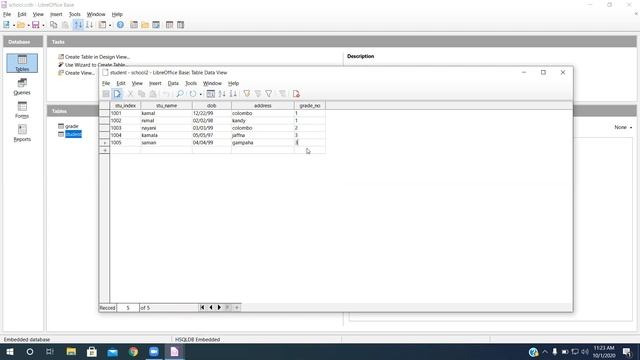Toggle Apply Filter in Data View toolbar
This screenshot has width=640, height=360.
point(258,94)
